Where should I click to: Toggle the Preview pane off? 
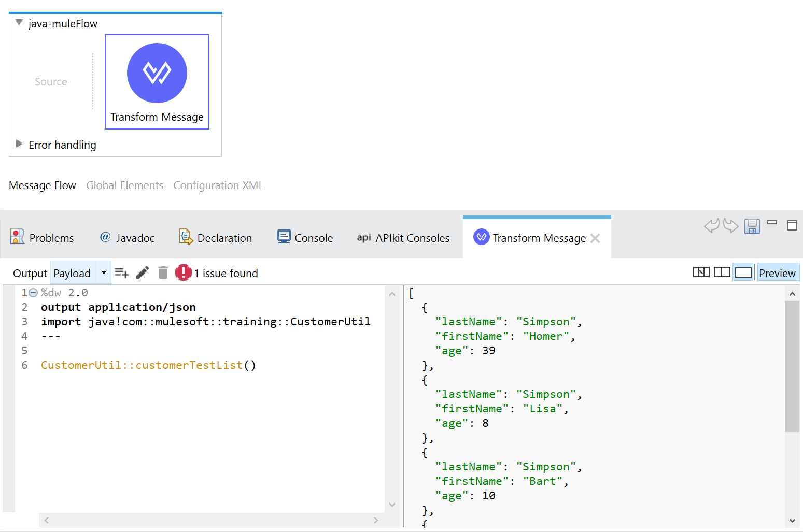(x=778, y=272)
